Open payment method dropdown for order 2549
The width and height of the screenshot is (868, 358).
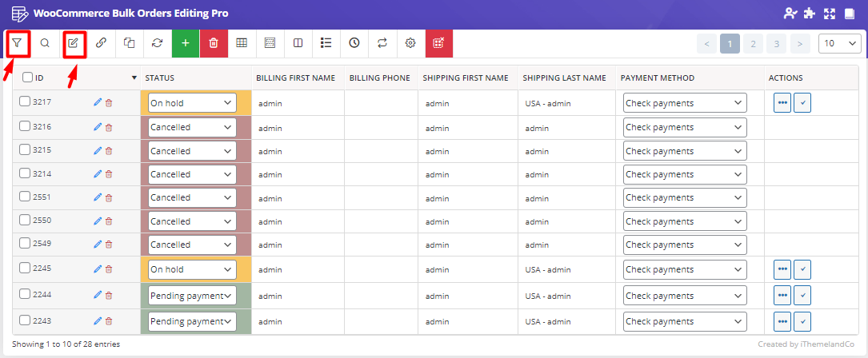[685, 245]
